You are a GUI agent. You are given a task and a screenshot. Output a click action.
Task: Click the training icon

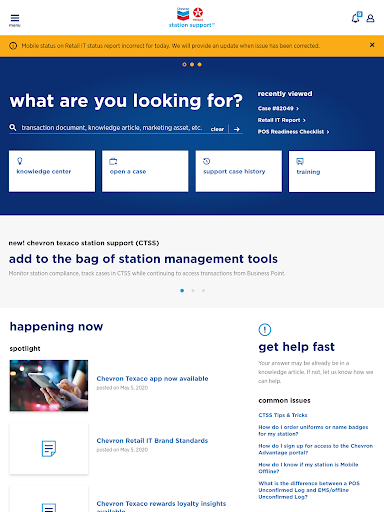tap(300, 161)
